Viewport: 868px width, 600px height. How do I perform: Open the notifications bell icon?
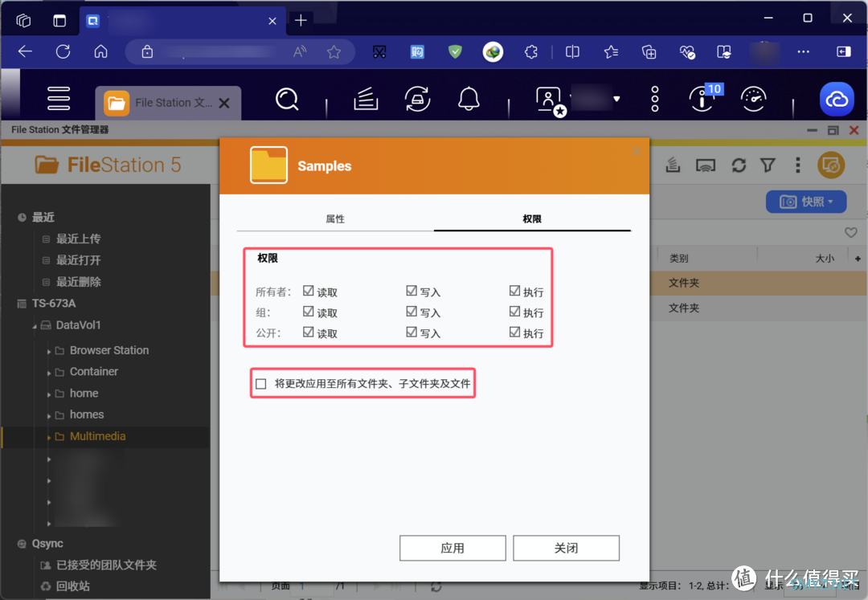[x=469, y=99]
